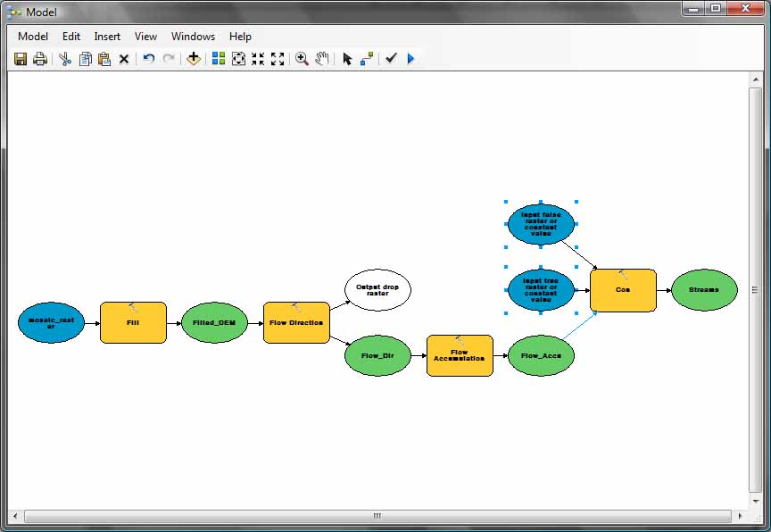This screenshot has width=771, height=532.
Task: Click the Output drop raster ellipse
Action: tap(377, 290)
